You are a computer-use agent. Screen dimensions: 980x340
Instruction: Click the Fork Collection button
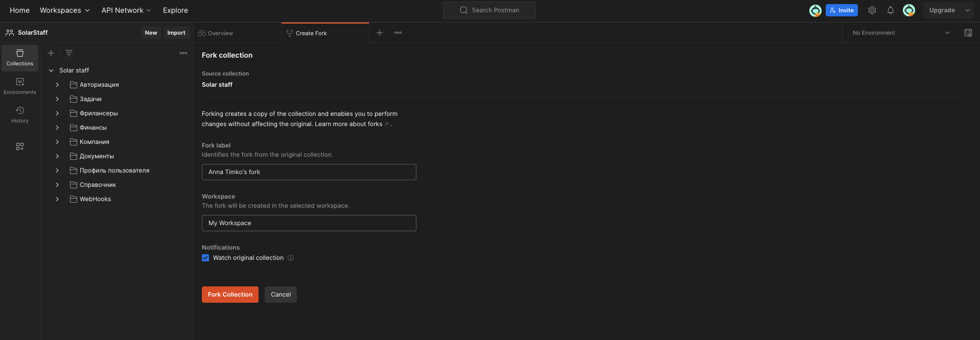coord(230,295)
